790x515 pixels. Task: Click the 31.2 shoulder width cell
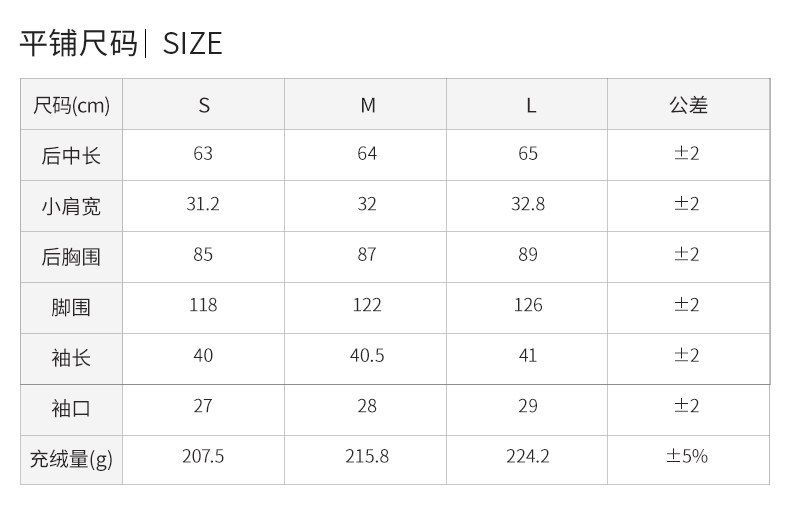[x=204, y=206]
